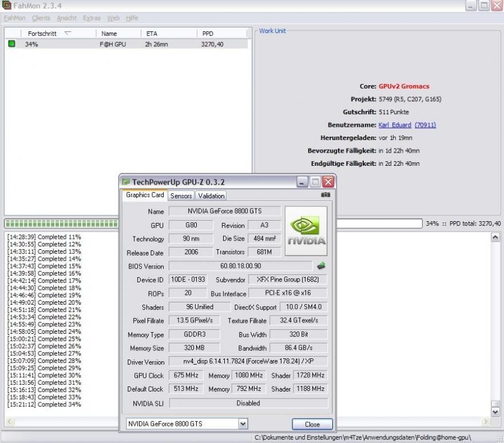Switch to the Sensors tab

click(181, 195)
